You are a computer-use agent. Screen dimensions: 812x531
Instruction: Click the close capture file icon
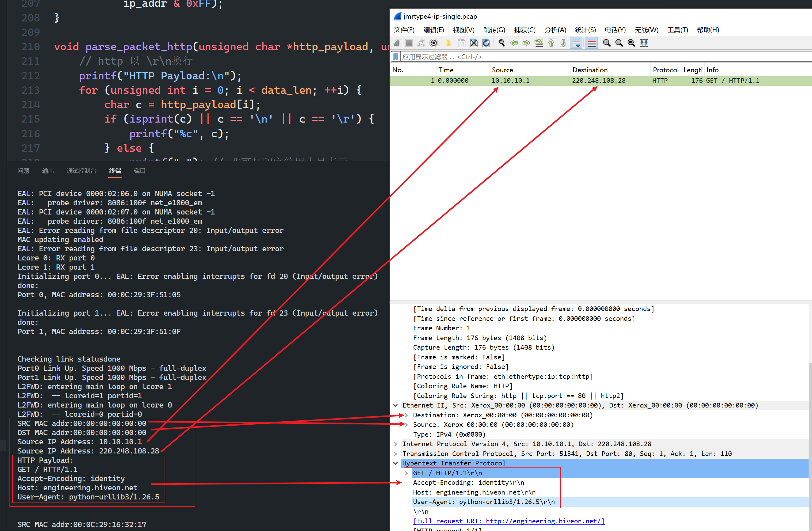(x=474, y=43)
